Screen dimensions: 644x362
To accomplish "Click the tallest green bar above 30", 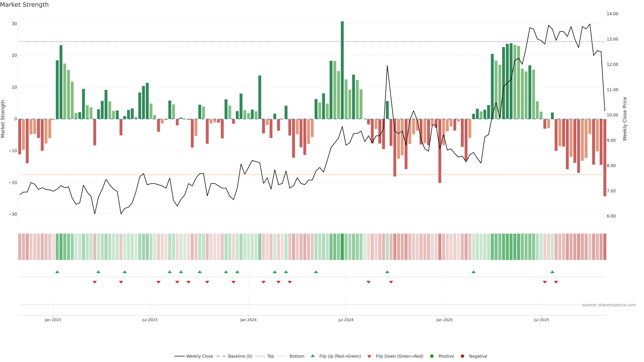I will (x=342, y=70).
